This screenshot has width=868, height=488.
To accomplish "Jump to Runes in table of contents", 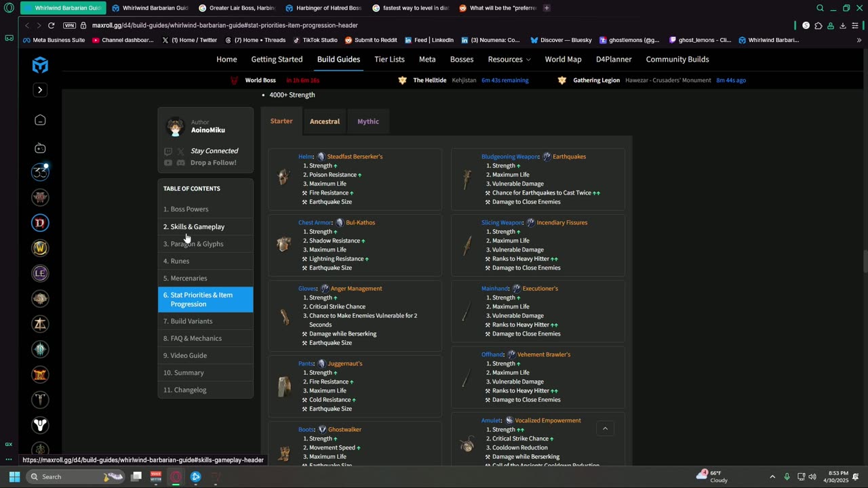I will 205,261.
